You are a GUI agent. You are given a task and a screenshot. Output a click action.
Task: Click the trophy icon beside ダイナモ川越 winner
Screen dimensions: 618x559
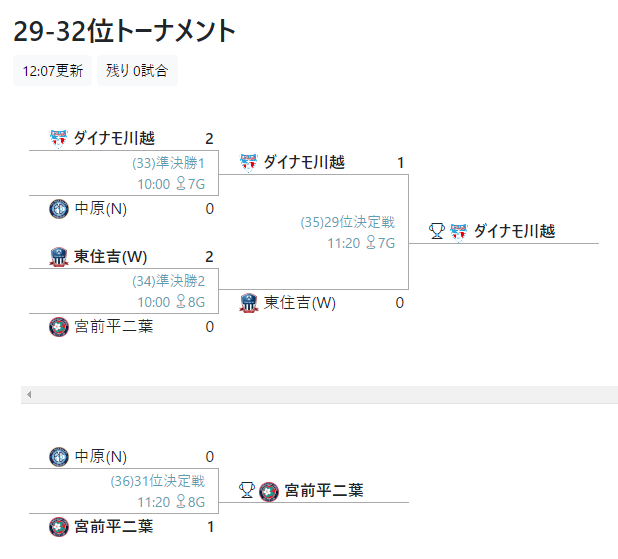click(x=436, y=231)
